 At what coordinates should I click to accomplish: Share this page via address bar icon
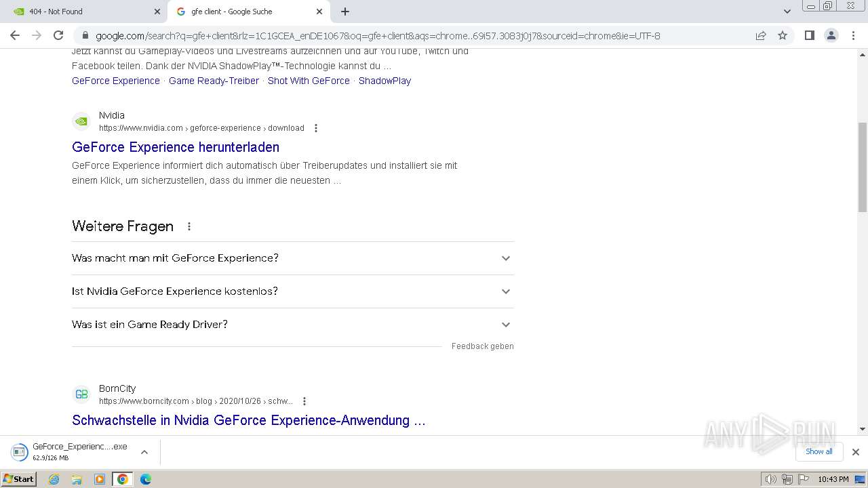(761, 35)
